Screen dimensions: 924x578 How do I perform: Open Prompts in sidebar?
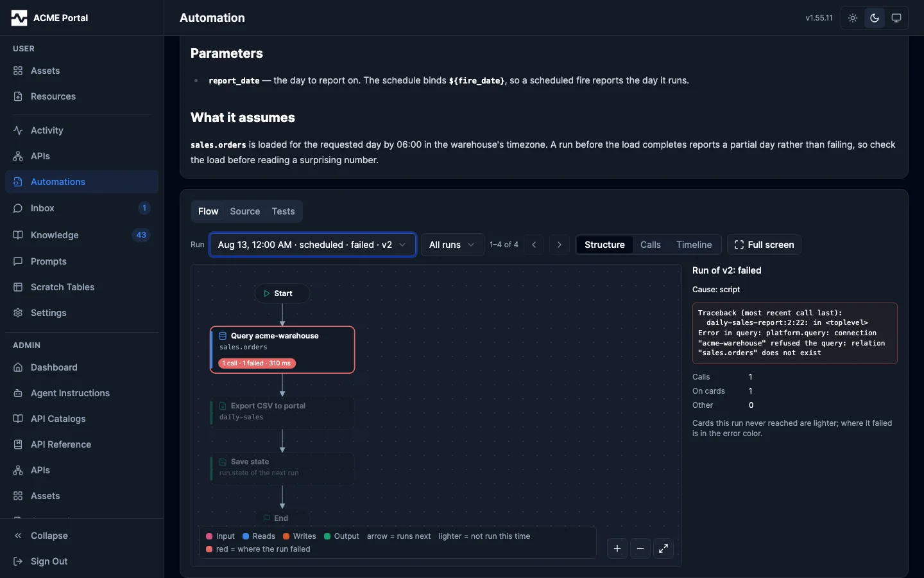81,261
